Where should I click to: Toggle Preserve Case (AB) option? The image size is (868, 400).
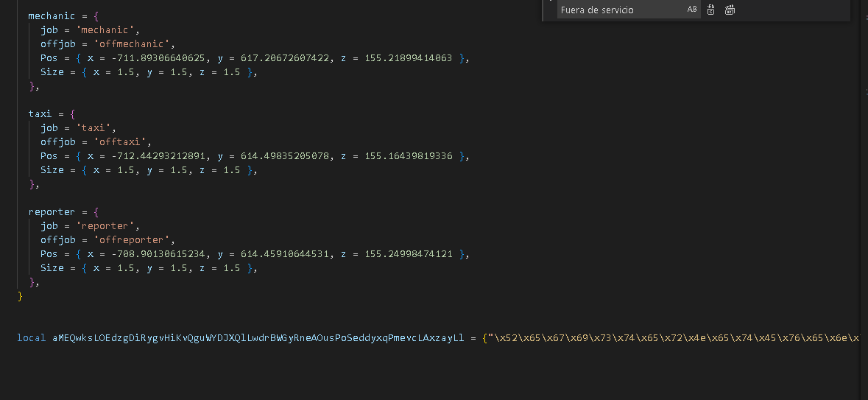[692, 10]
